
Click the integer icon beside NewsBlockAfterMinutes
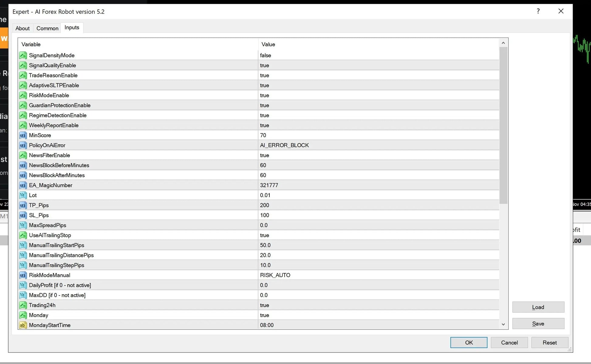point(23,175)
